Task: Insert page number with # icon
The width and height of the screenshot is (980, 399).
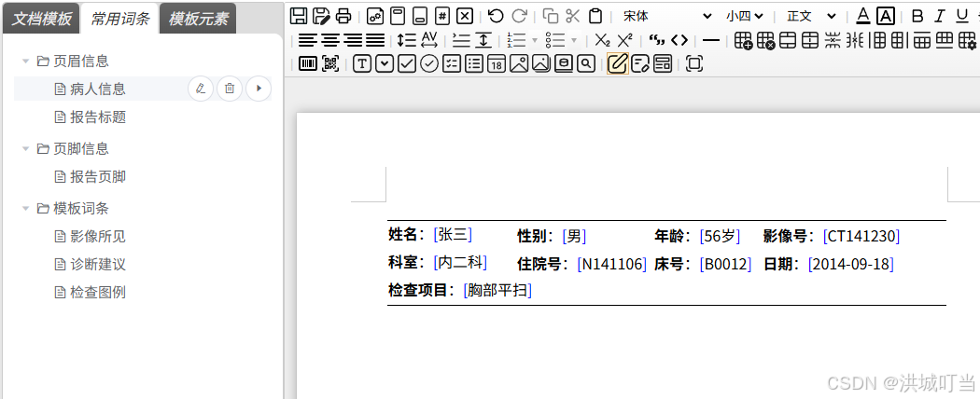Action: click(x=442, y=16)
